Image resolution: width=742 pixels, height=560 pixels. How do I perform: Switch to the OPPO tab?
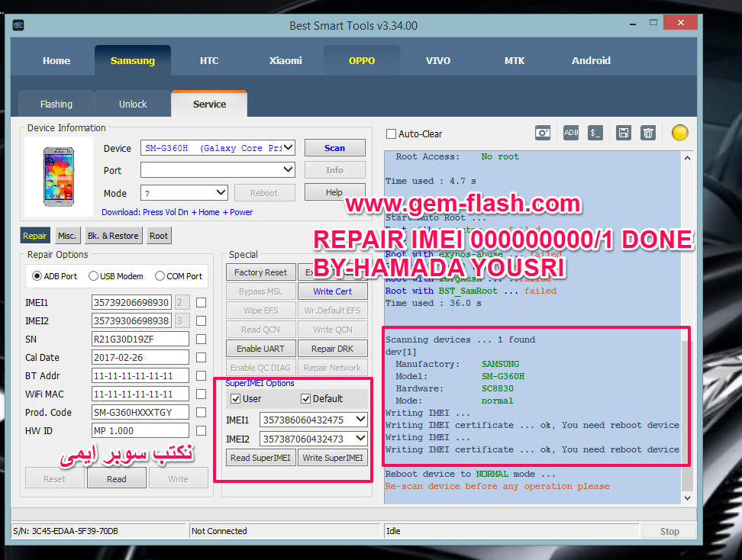(x=362, y=60)
